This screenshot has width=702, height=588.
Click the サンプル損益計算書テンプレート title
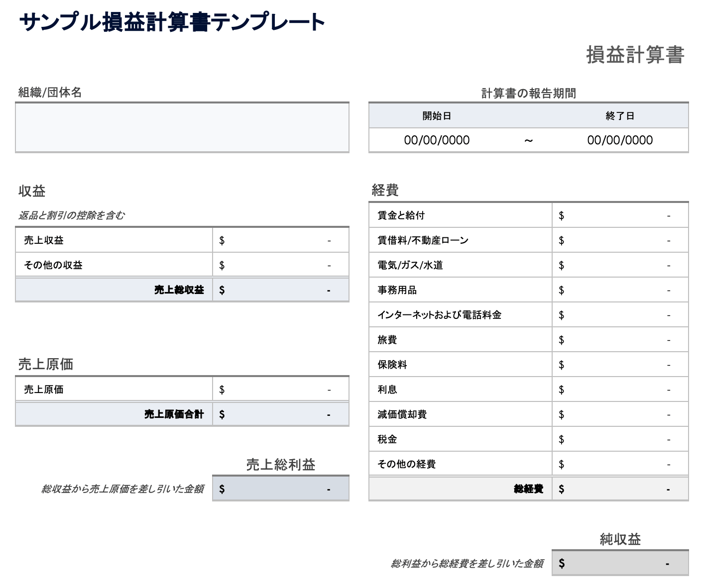click(172, 22)
